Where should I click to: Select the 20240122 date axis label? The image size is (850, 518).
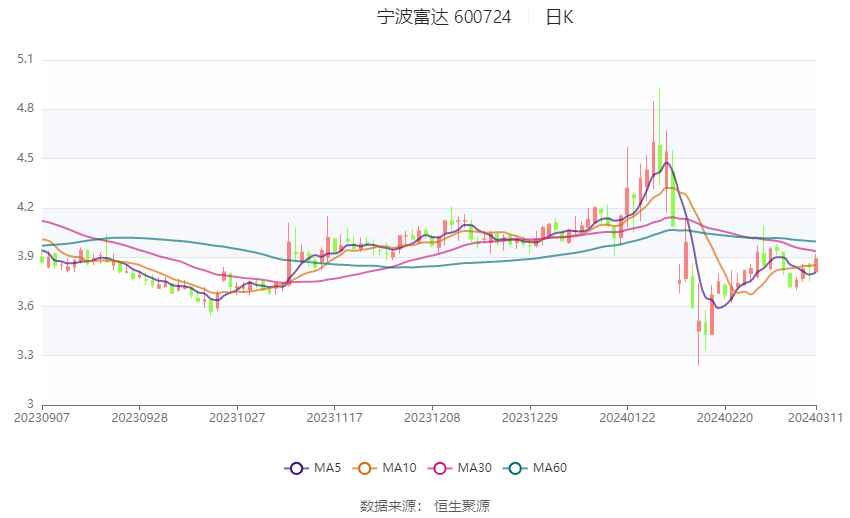(627, 418)
